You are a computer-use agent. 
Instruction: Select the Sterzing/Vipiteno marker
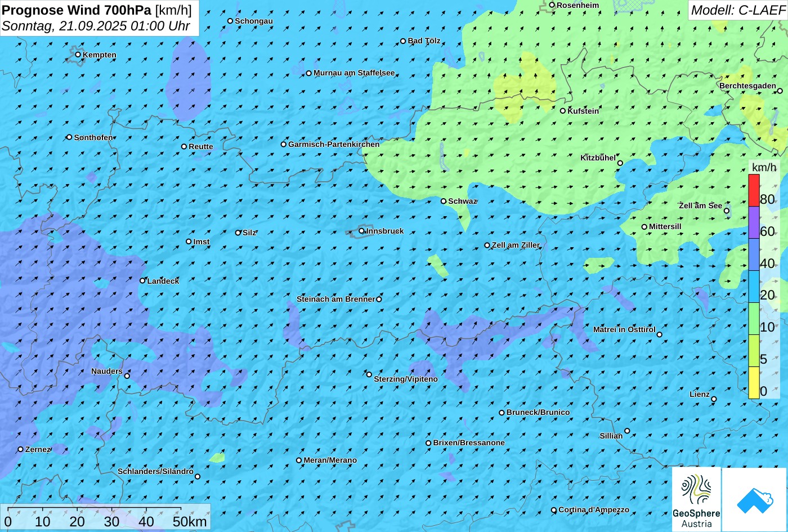(369, 374)
